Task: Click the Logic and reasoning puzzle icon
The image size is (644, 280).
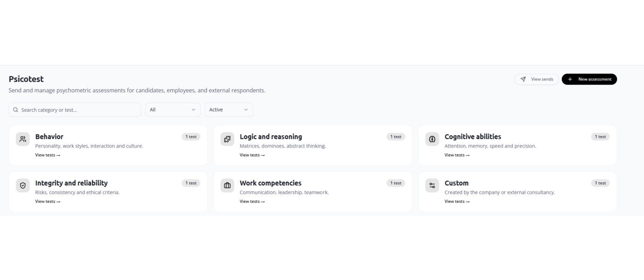Action: coord(227,139)
